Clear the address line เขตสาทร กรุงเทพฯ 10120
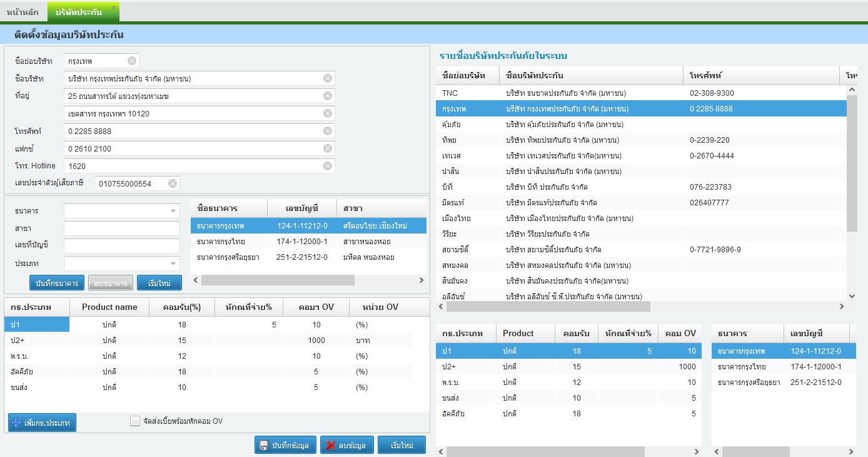The height and width of the screenshot is (457, 868). (x=328, y=113)
